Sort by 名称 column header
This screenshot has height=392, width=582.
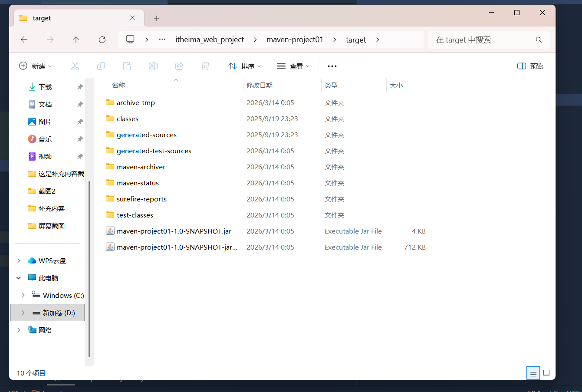pyautogui.click(x=118, y=85)
